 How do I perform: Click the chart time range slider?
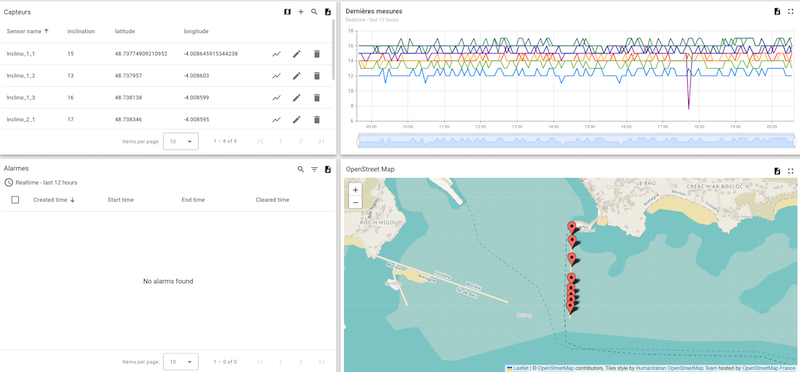click(x=577, y=141)
